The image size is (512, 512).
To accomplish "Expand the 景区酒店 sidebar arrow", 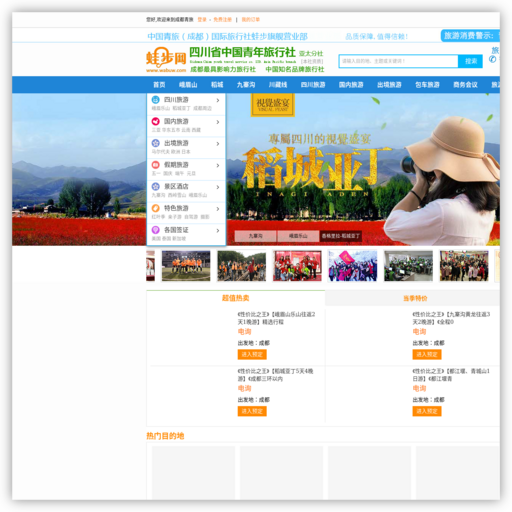I will coord(218,187).
